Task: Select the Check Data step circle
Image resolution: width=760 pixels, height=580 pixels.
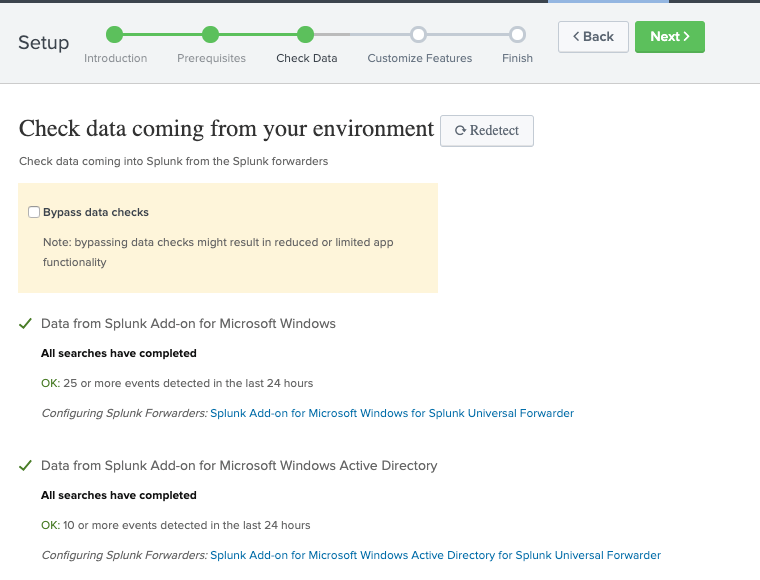Action: [x=306, y=35]
